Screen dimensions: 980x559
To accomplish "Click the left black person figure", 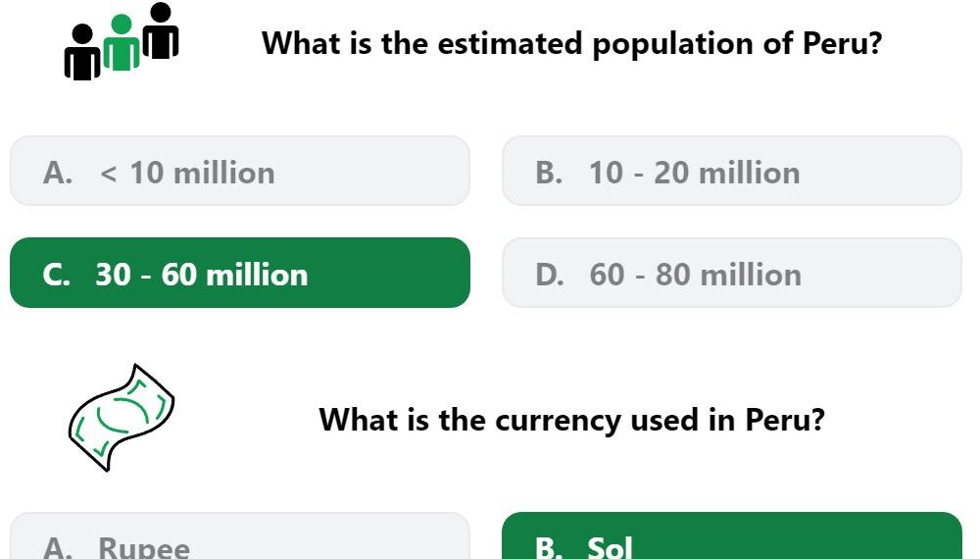I will click(82, 53).
